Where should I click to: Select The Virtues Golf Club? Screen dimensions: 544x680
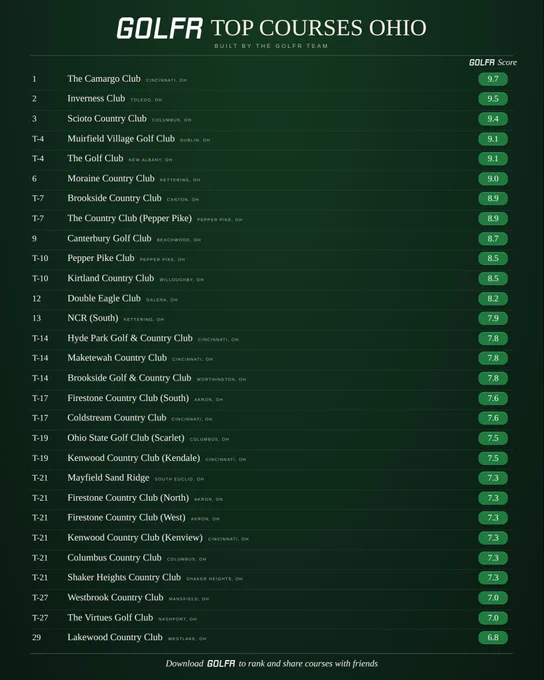click(110, 617)
